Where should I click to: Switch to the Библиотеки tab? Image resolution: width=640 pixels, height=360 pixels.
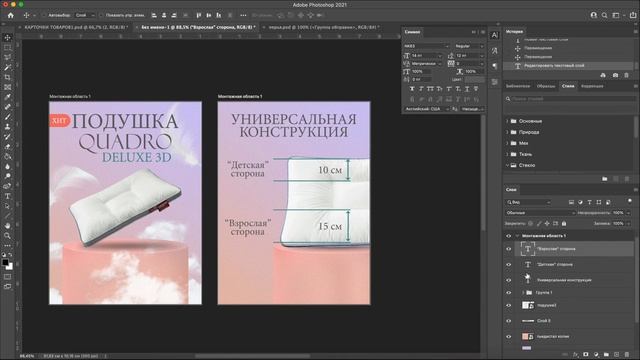point(518,86)
